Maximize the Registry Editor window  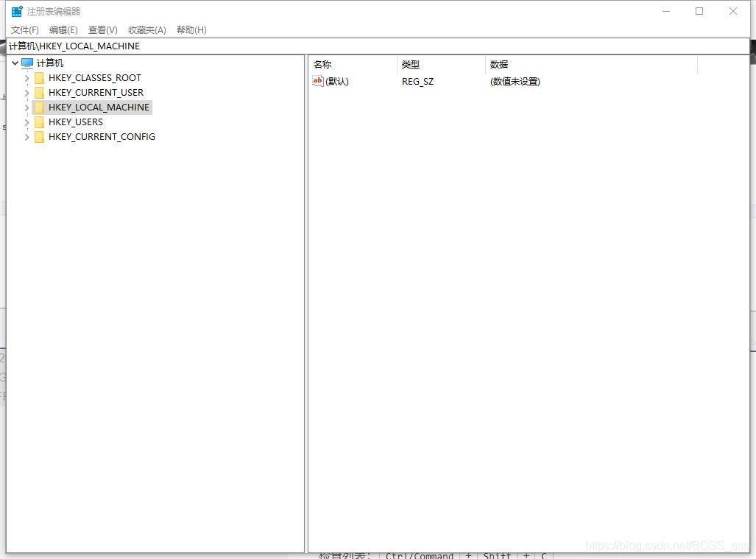(699, 11)
